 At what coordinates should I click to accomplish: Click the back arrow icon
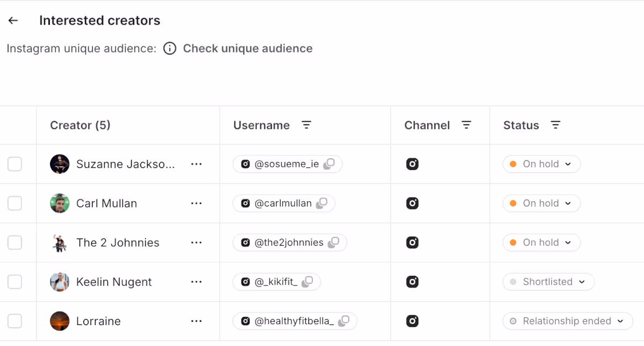click(13, 20)
